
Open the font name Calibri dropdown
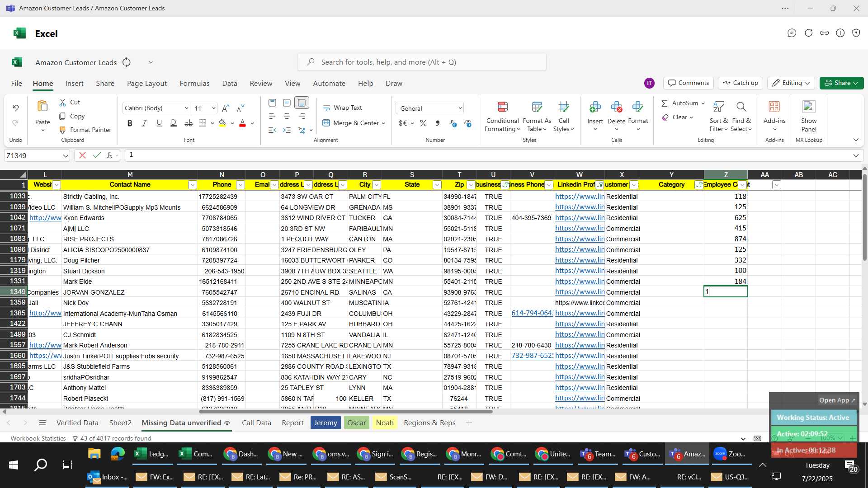pyautogui.click(x=186, y=108)
